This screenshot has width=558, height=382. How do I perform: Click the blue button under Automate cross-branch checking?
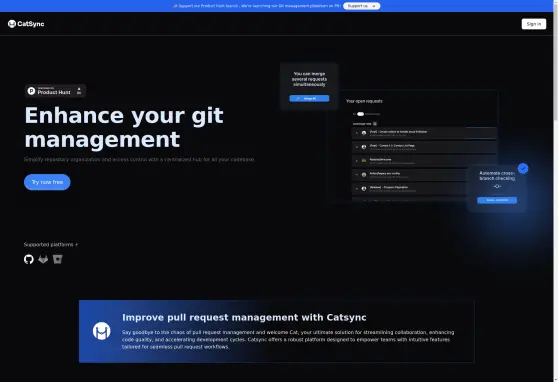pyautogui.click(x=497, y=200)
